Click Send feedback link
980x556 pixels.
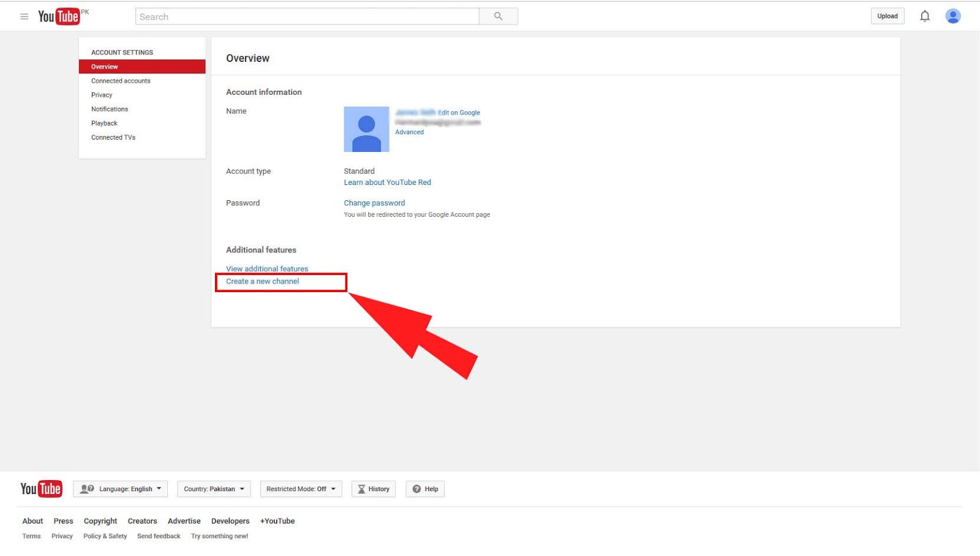coord(159,536)
